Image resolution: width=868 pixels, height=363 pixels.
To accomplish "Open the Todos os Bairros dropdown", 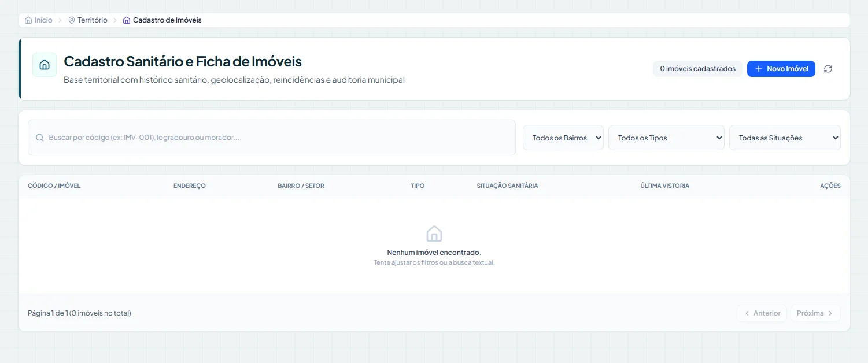I will coord(563,138).
